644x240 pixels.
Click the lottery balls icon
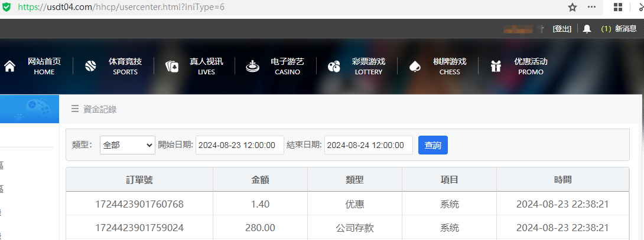[334, 66]
